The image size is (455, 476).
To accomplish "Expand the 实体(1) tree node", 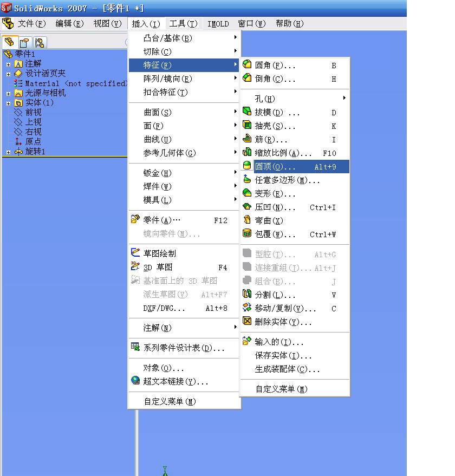I will point(9,103).
